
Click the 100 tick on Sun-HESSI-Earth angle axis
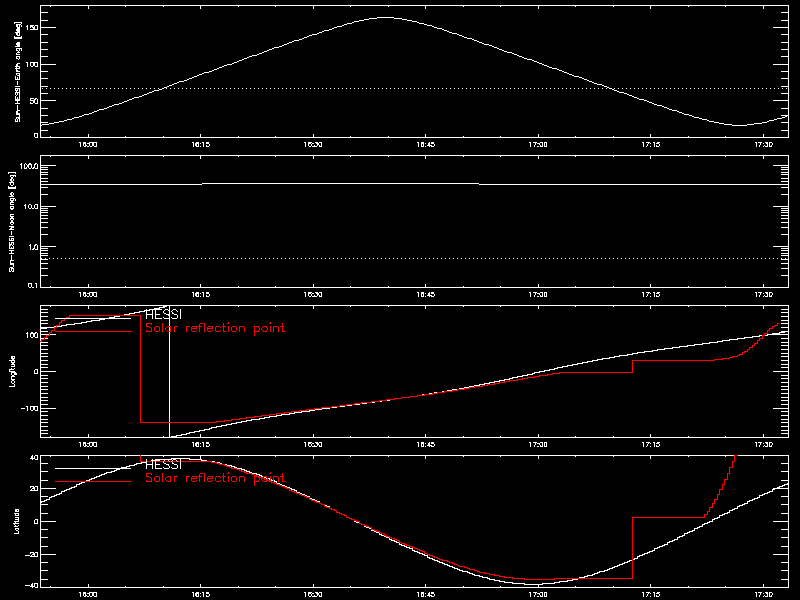click(x=32, y=65)
